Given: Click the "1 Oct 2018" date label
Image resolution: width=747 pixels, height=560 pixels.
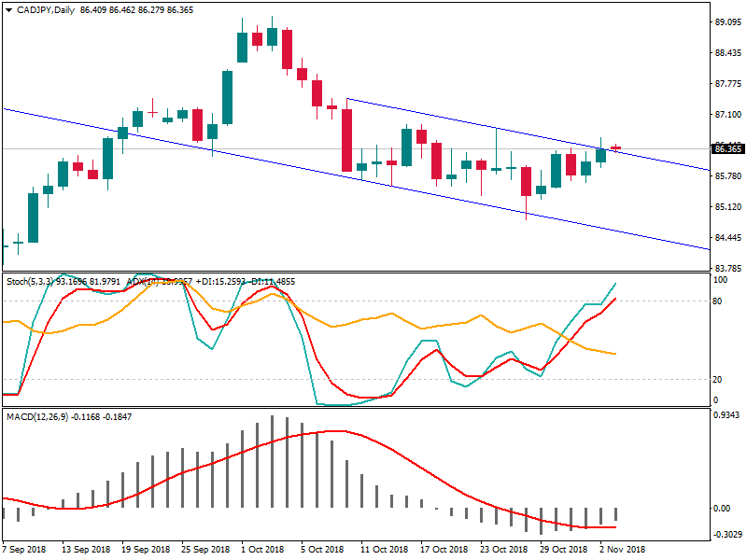Looking at the screenshot, I should (262, 550).
